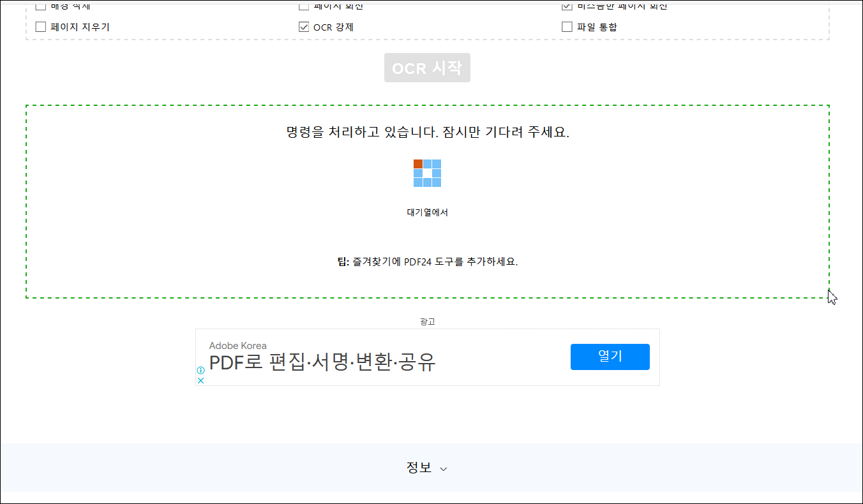Click the OCR 시작 button

tap(427, 68)
